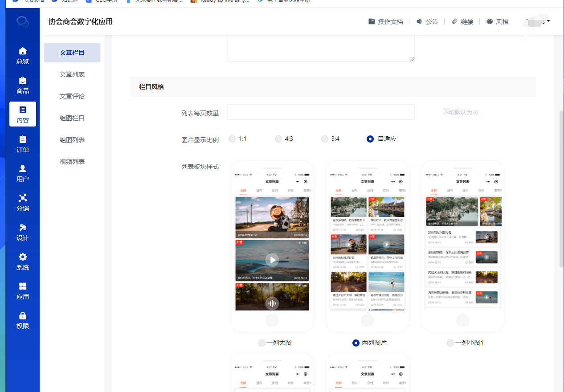Select the 1:1 image ratio option
564x392 pixels.
coord(232,139)
